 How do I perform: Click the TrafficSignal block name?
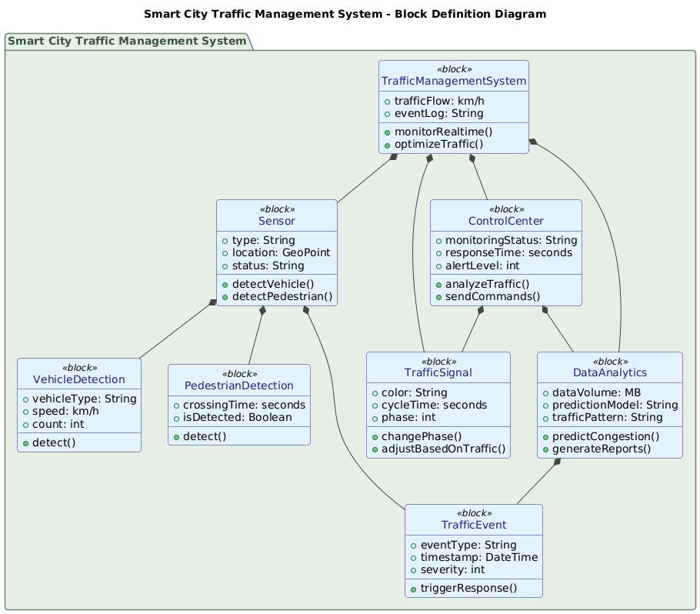[x=438, y=372]
